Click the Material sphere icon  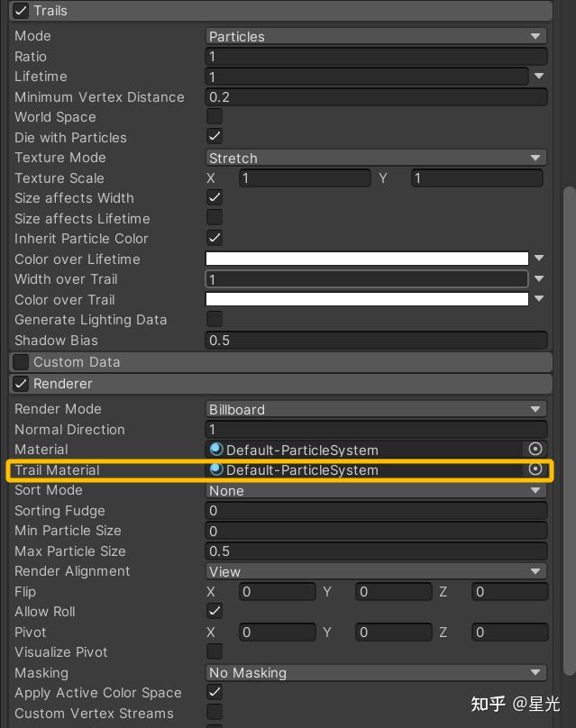(x=216, y=449)
